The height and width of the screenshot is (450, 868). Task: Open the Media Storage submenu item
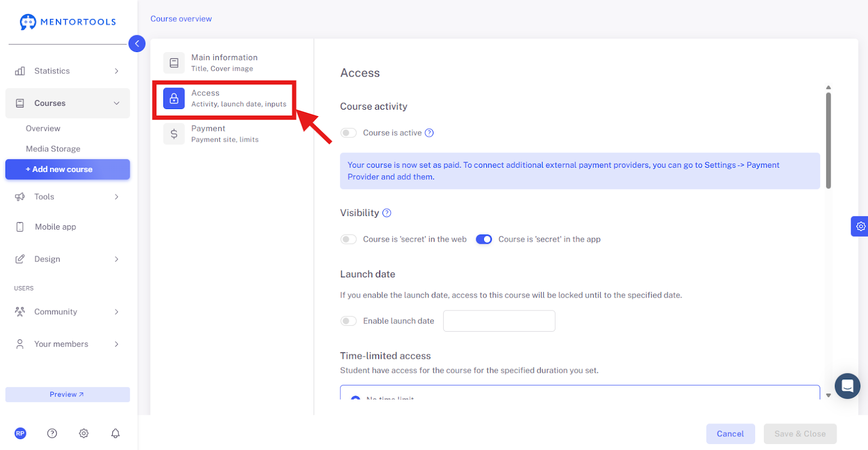53,149
